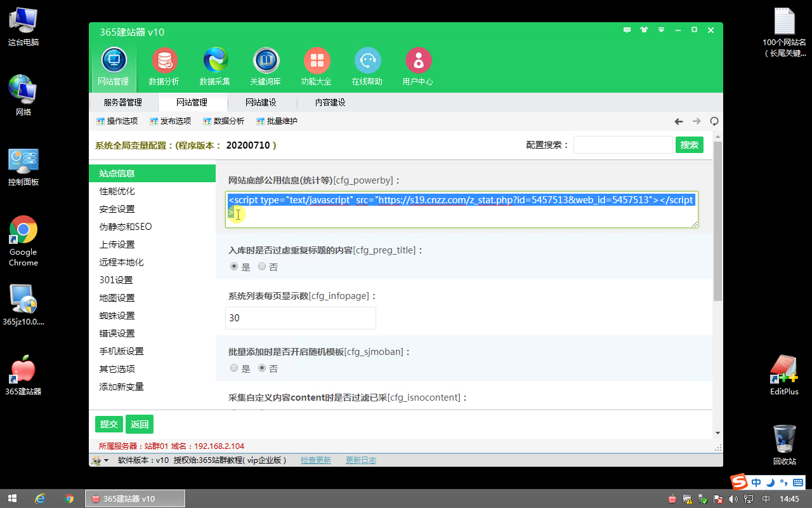This screenshot has width=812, height=508.
Task: Open Google Chrome desktop icon
Action: (x=23, y=241)
